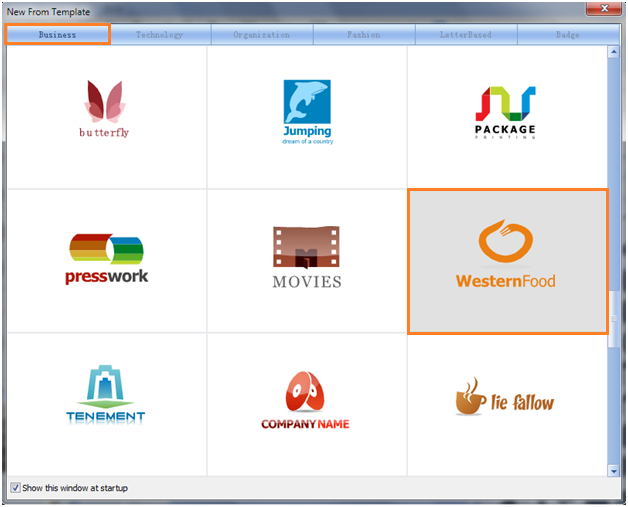628x507 pixels.
Task: Switch to the Organization tab
Action: [x=262, y=35]
